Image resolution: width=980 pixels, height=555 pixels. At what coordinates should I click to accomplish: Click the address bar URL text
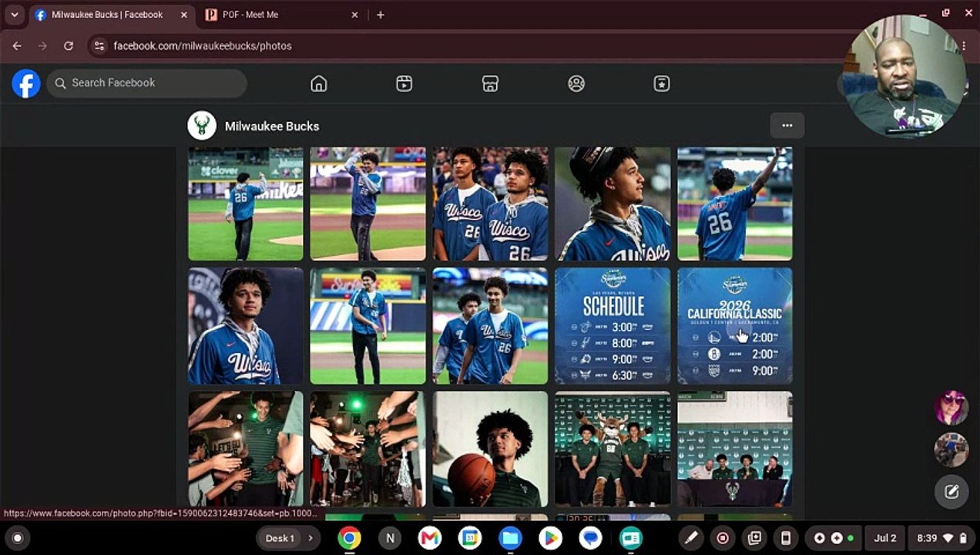pos(203,46)
